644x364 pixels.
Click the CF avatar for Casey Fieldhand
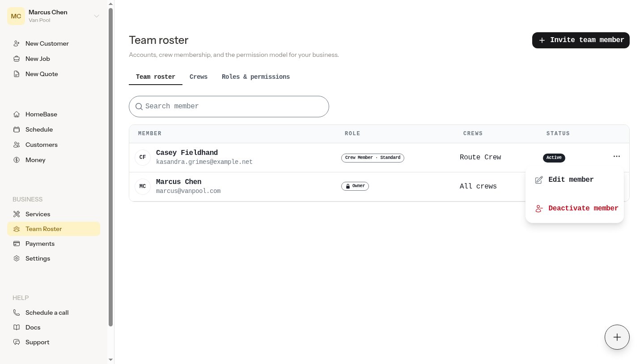click(x=143, y=157)
